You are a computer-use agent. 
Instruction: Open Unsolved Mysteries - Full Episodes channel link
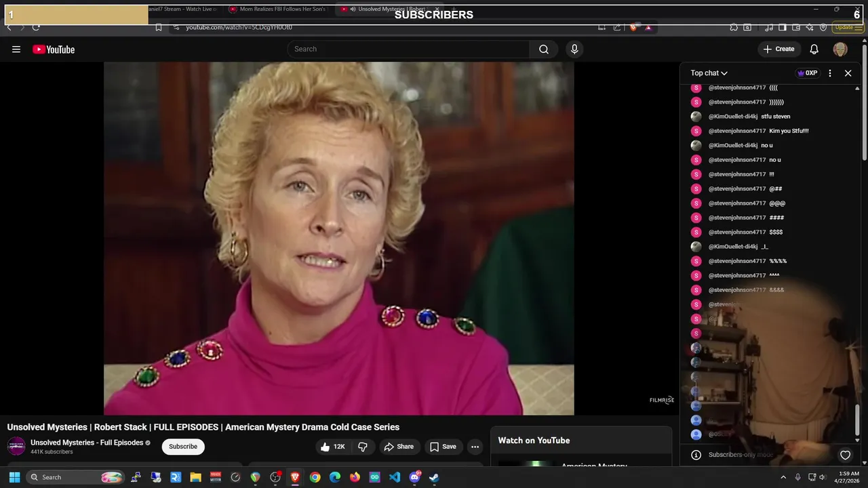pos(87,443)
